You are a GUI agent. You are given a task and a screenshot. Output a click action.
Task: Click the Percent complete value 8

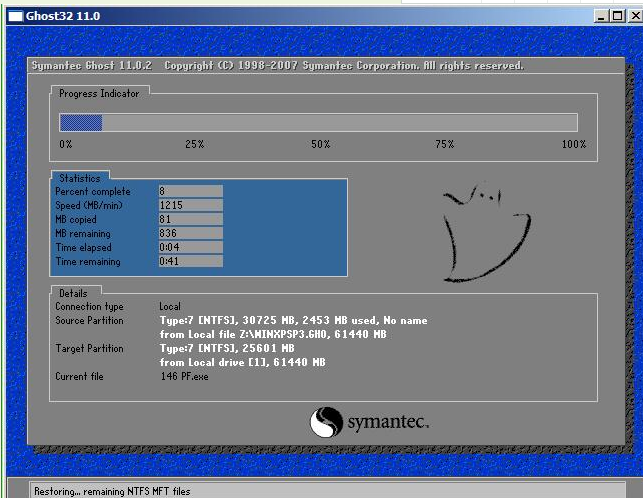tap(191, 191)
